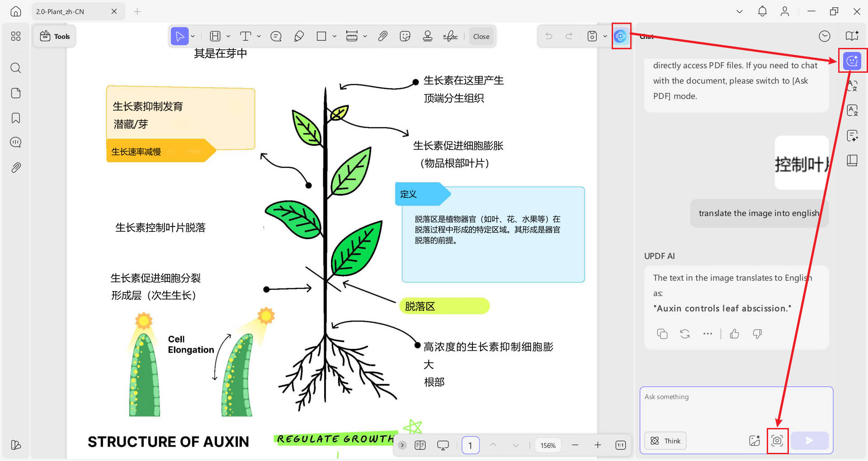Open the AI knowledge book icon
The width and height of the screenshot is (868, 461).
[852, 36]
